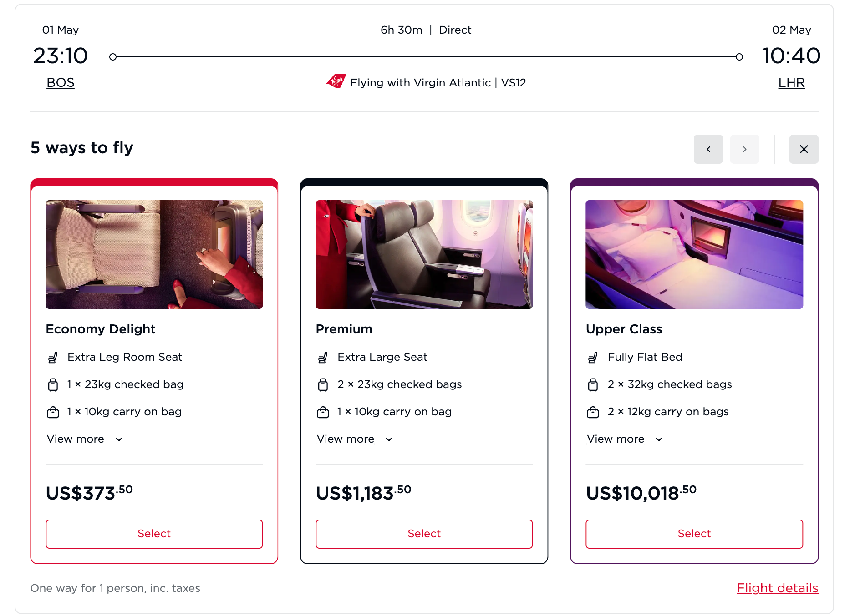Click the BOS departure airport link
Viewport: 855px width, 616px height.
pyautogui.click(x=60, y=82)
